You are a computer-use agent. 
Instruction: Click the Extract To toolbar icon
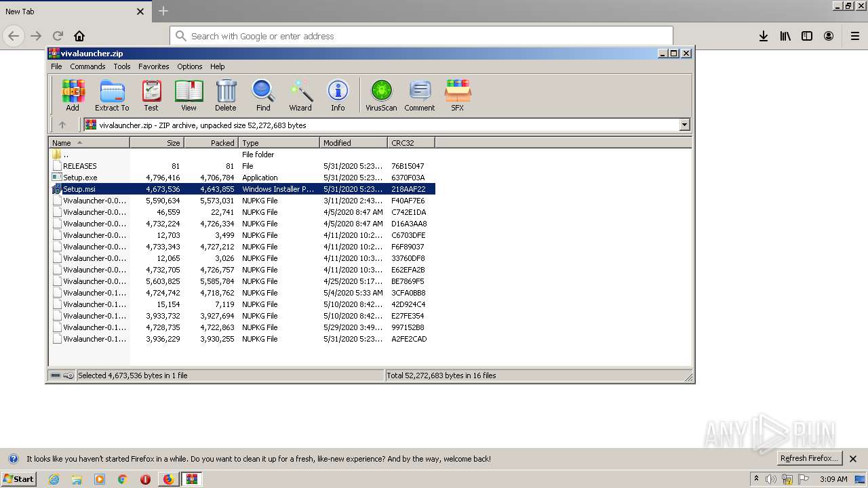pos(112,95)
